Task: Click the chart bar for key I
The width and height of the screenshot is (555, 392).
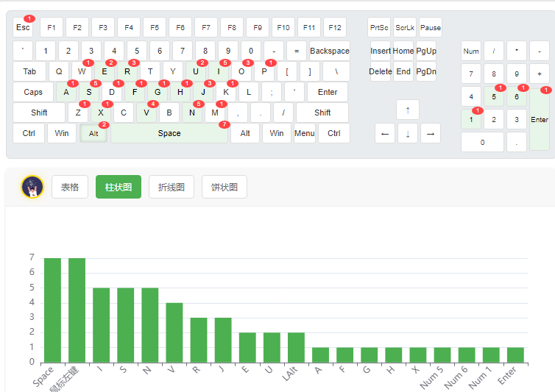Action: [102, 325]
